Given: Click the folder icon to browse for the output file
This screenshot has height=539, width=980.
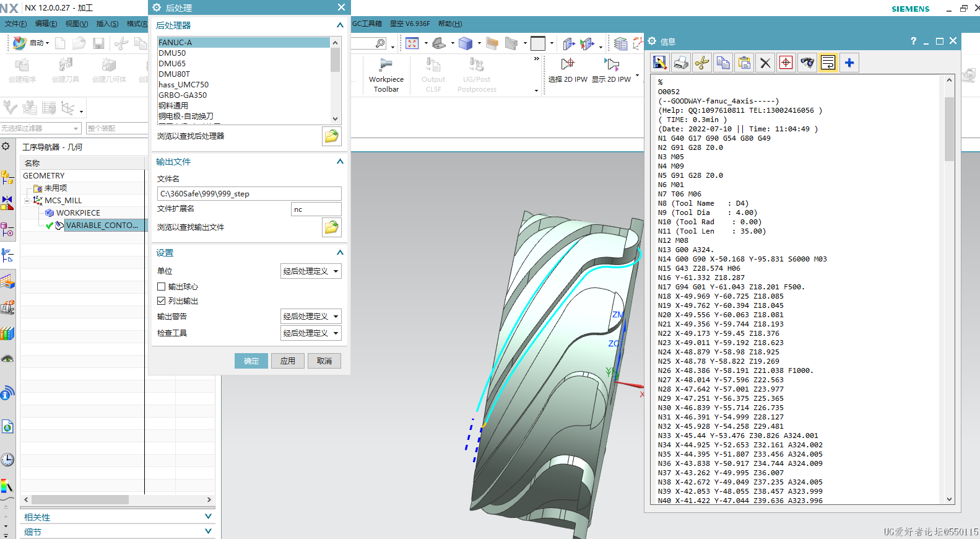Looking at the screenshot, I should (x=332, y=227).
